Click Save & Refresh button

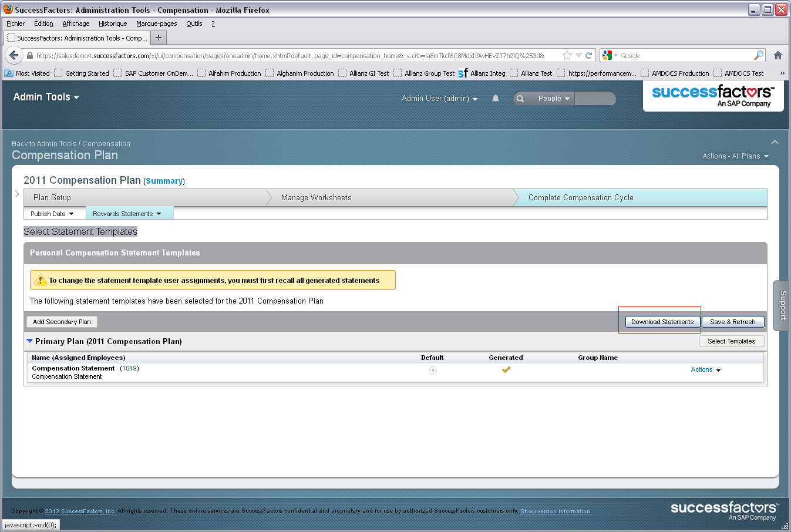(x=733, y=322)
